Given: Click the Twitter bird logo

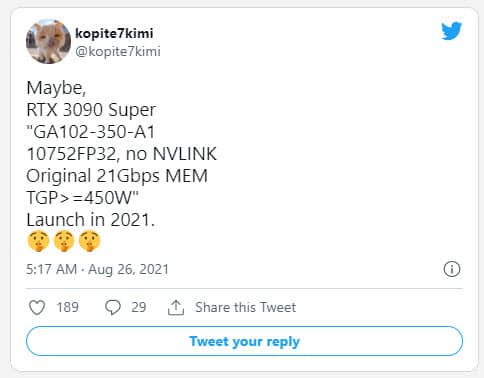Looking at the screenshot, I should click(452, 31).
